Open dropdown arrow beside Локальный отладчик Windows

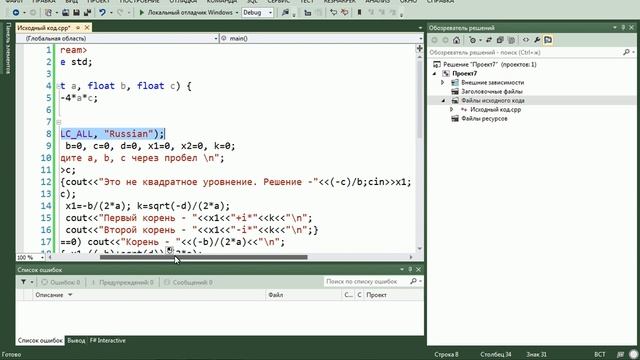237,13
